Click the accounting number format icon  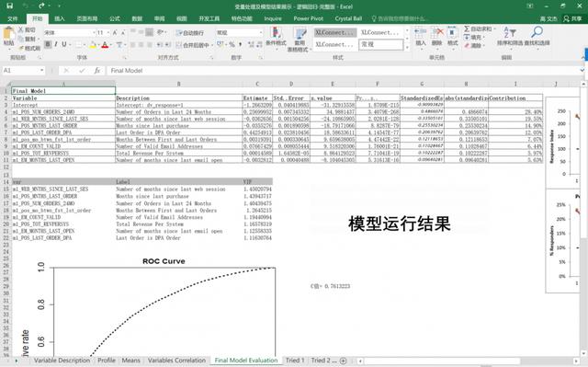(x=220, y=45)
